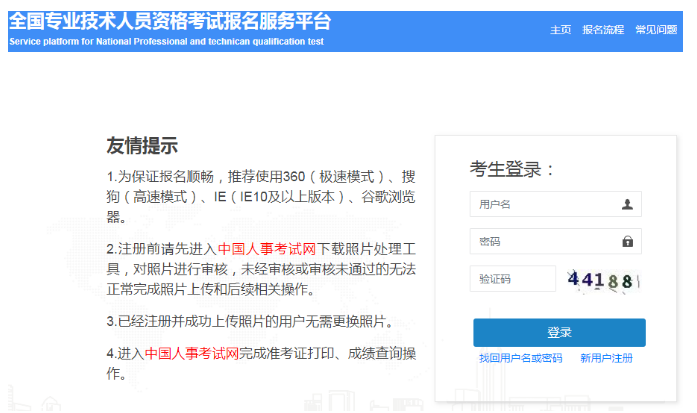The image size is (697, 413).
Task: Focus the 验证码 input field
Action: pos(511,279)
